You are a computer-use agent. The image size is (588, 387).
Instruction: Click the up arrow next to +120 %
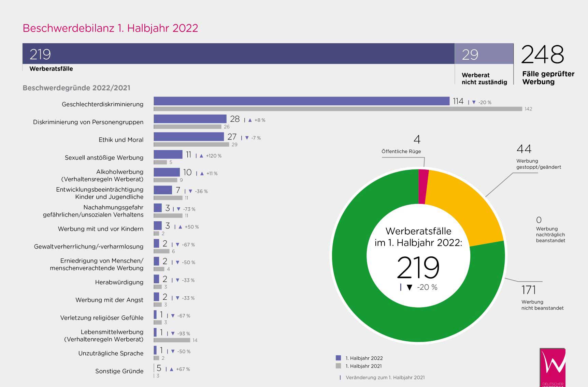[x=201, y=156]
